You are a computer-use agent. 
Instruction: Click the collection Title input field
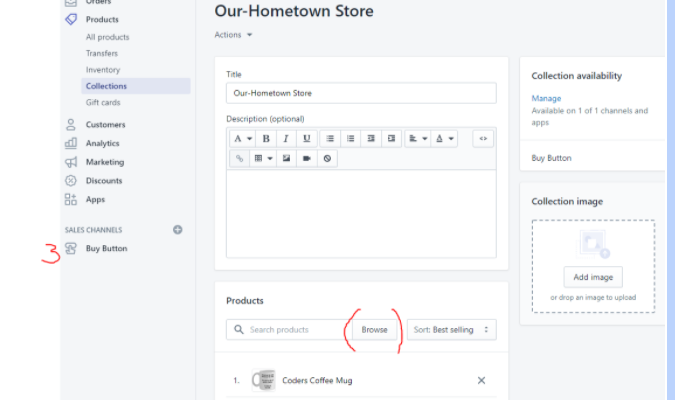click(361, 93)
